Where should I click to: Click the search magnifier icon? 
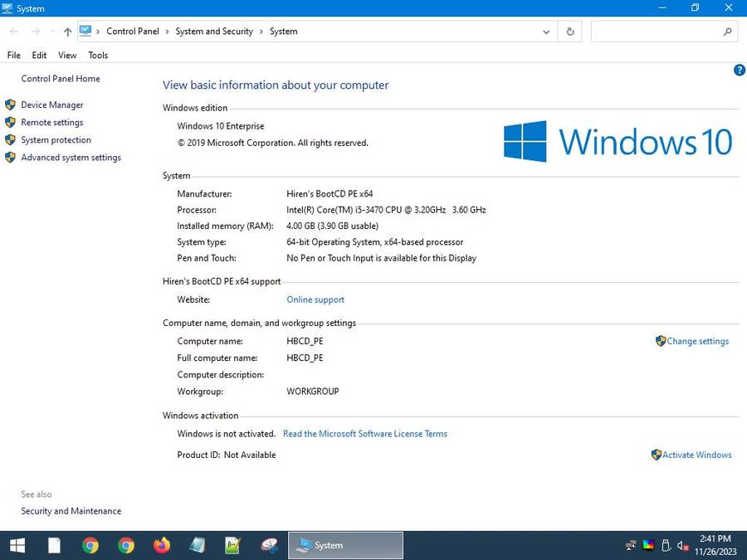point(727,32)
